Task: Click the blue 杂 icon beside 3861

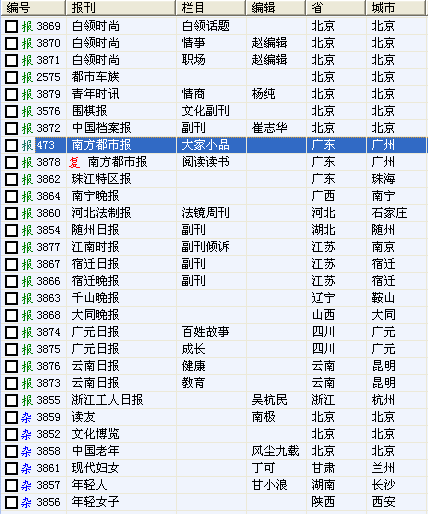Action: tap(26, 468)
